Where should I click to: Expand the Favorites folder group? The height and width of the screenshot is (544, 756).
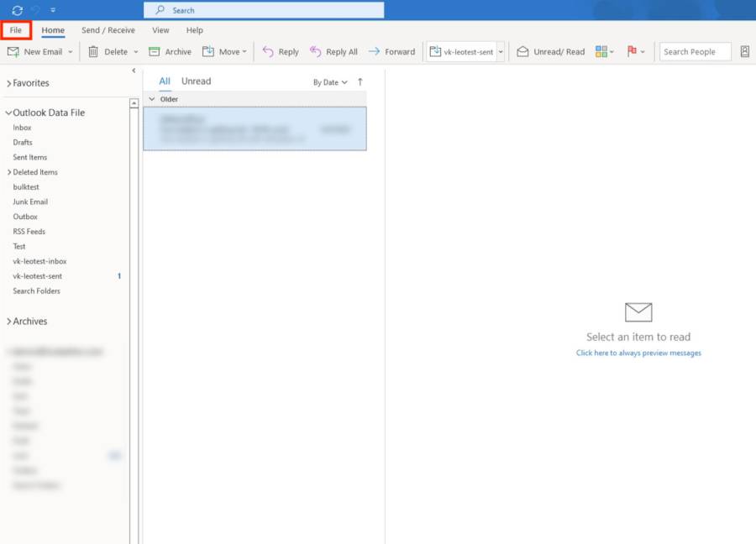[9, 83]
